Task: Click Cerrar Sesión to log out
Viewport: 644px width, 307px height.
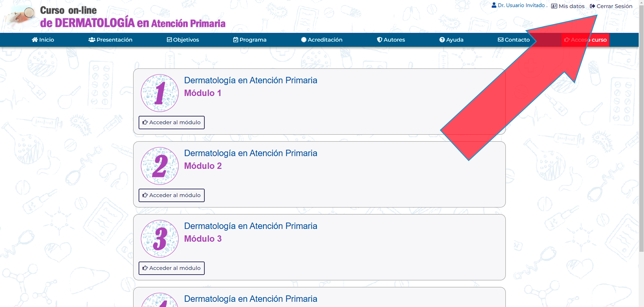Action: pyautogui.click(x=611, y=6)
